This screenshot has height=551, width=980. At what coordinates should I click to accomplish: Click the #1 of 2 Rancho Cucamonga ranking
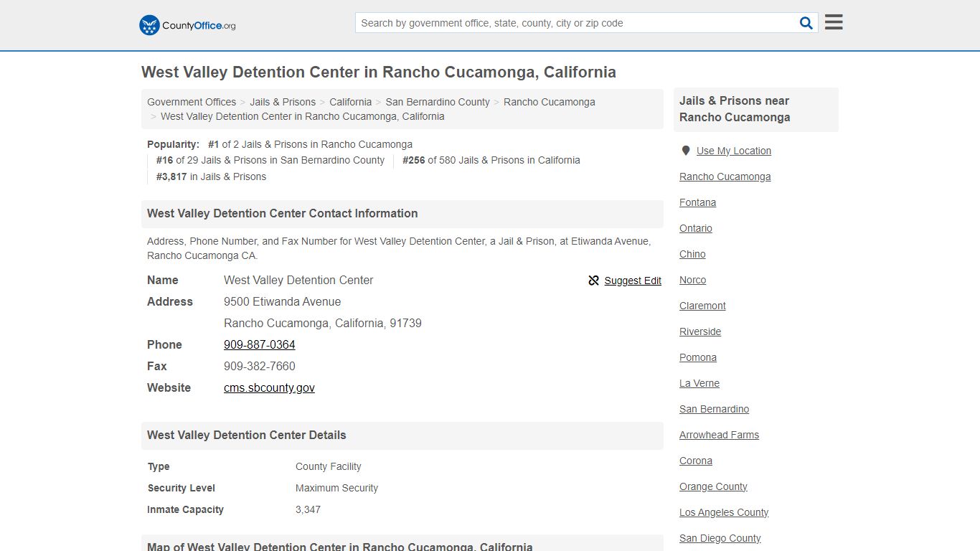(310, 144)
